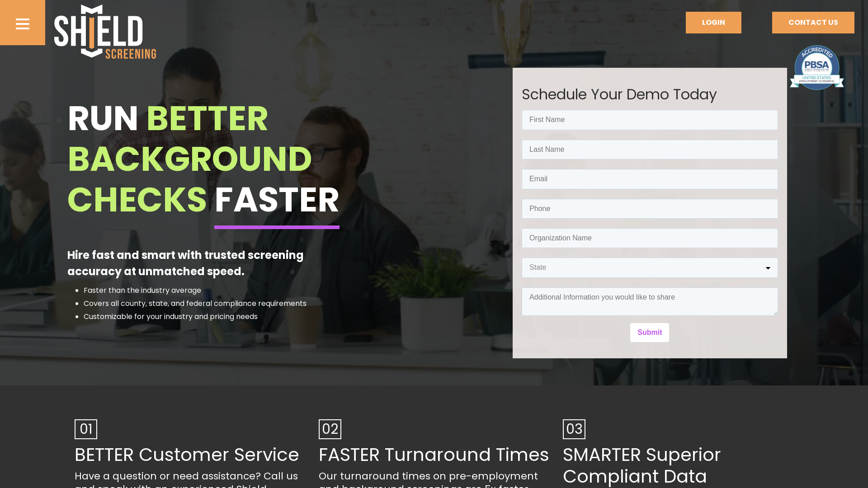Click the Last Name input field

tap(649, 149)
